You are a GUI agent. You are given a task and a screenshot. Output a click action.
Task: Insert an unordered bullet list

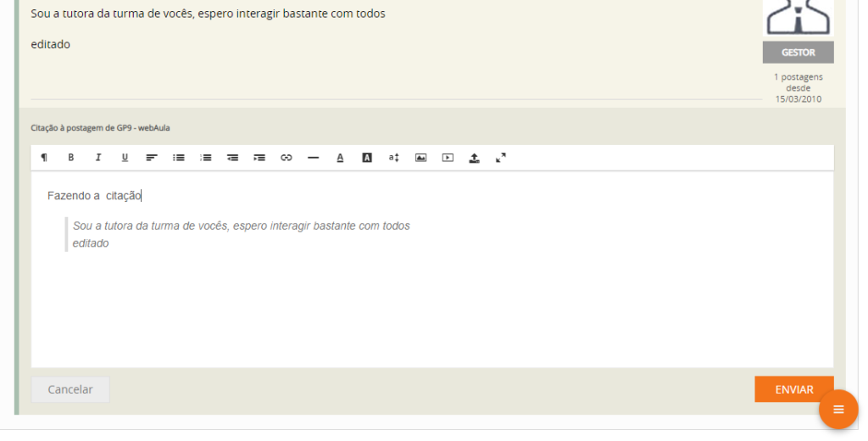(179, 158)
